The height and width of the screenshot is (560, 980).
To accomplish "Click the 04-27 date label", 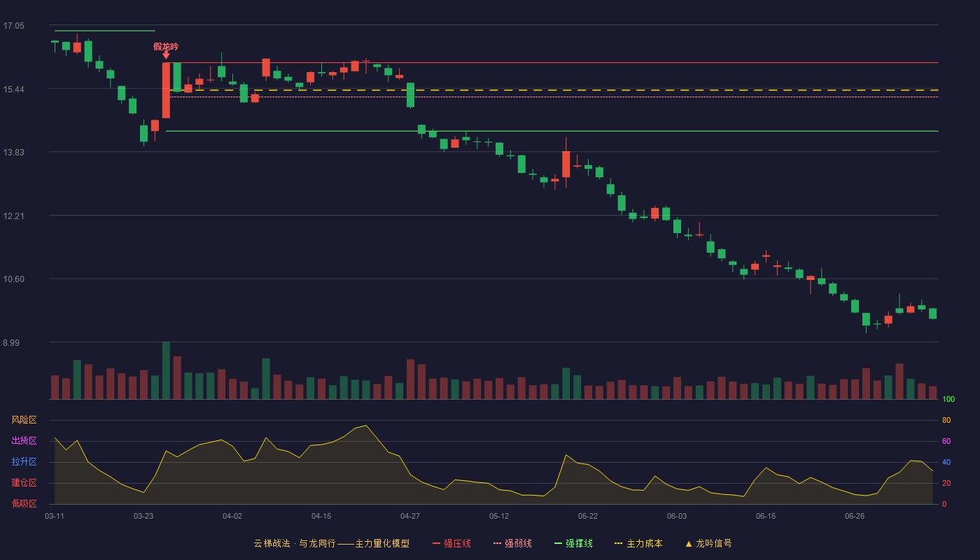I will [x=410, y=516].
